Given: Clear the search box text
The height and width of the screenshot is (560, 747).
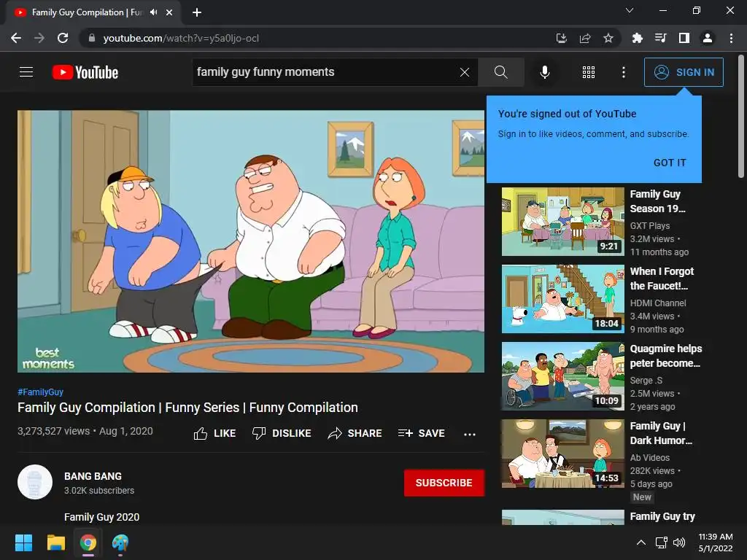Looking at the screenshot, I should click(465, 72).
